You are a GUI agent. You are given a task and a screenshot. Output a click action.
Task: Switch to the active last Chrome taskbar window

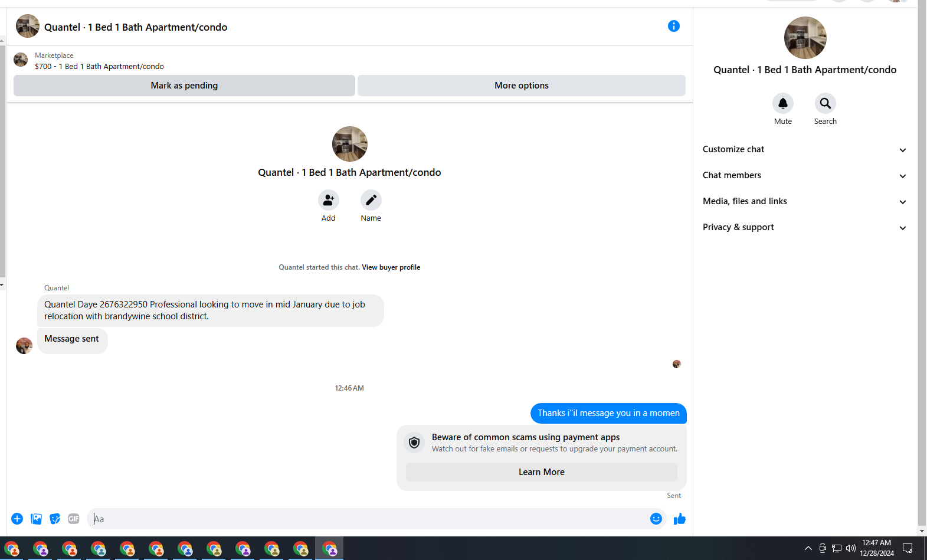[329, 549]
